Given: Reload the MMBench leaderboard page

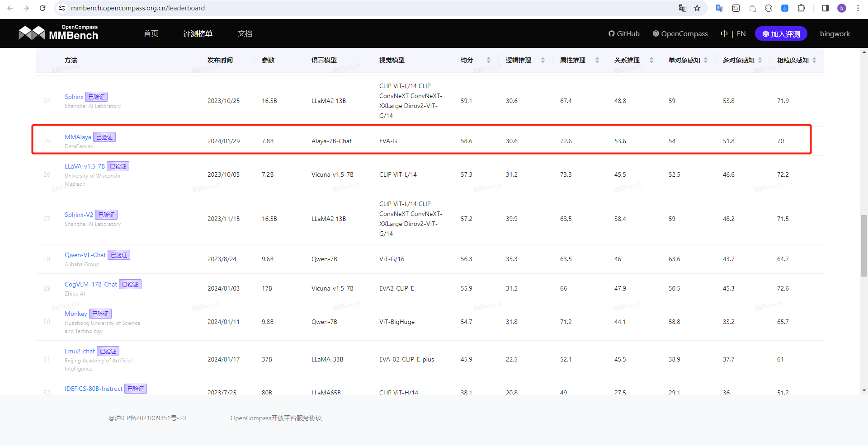Looking at the screenshot, I should click(x=42, y=8).
